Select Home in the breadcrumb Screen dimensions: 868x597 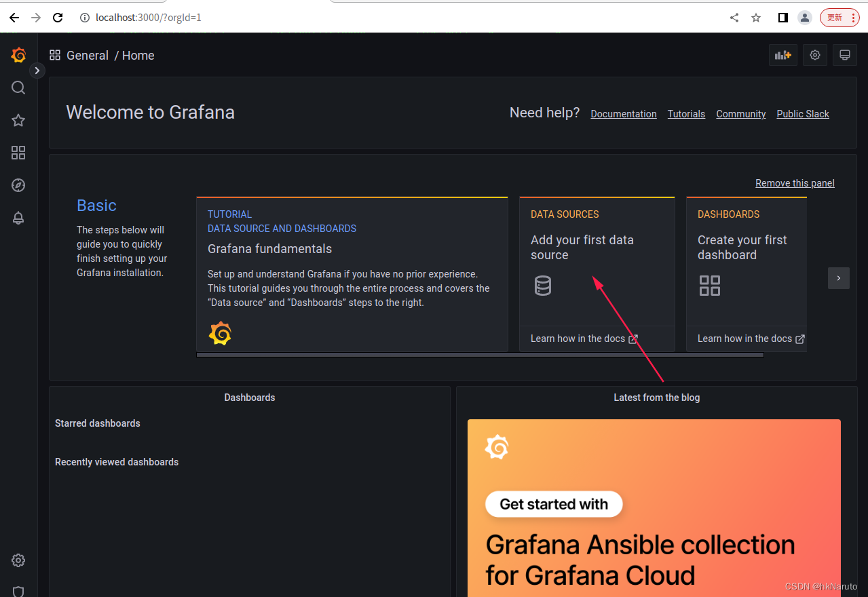[138, 55]
